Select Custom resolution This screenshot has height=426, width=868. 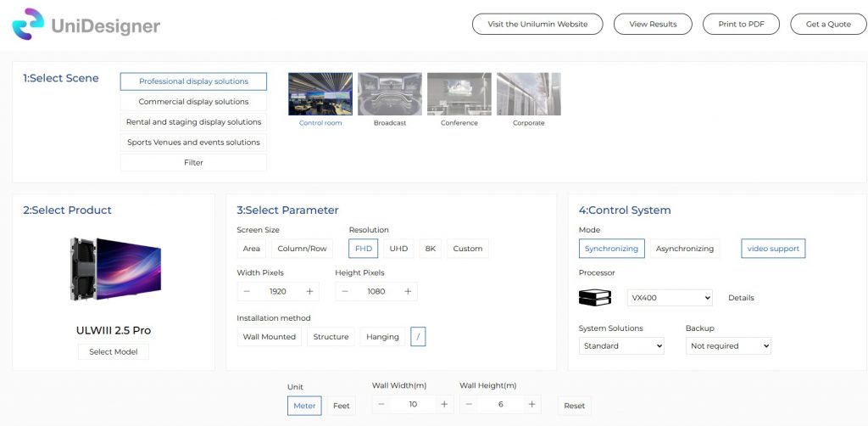click(x=468, y=249)
